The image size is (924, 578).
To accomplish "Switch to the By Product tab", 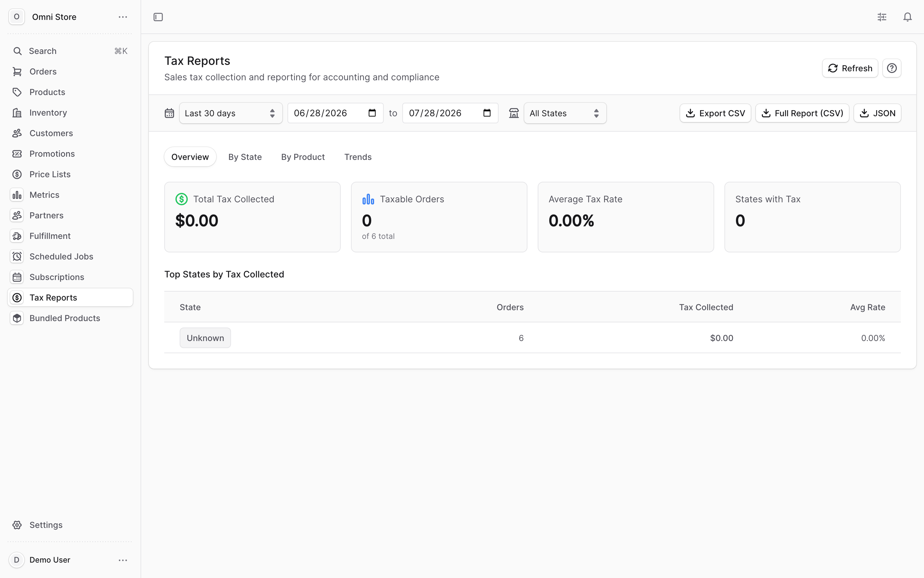I will tap(303, 157).
